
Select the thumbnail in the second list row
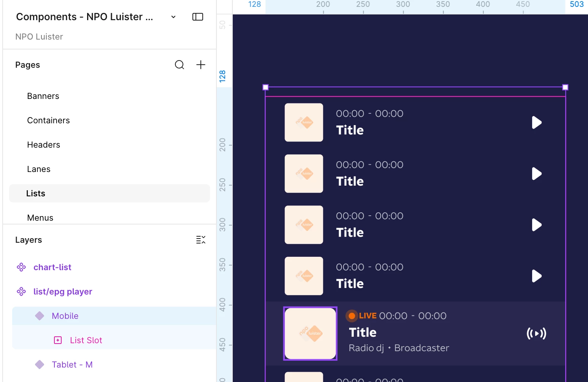pos(304,173)
